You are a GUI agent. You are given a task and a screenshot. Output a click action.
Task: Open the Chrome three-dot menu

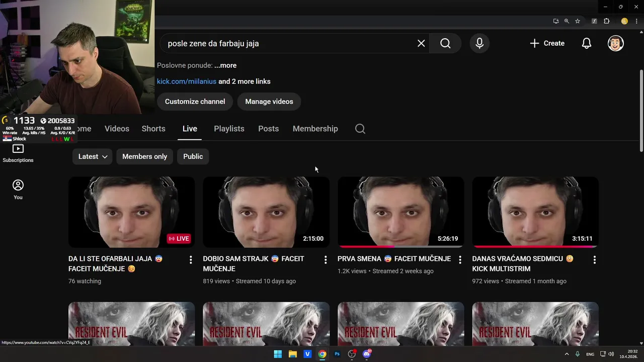pyautogui.click(x=636, y=21)
